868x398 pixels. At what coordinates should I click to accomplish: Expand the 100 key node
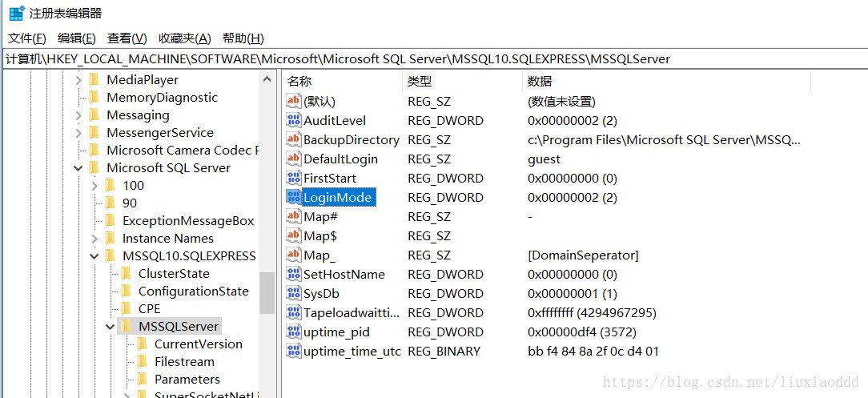pyautogui.click(x=94, y=186)
